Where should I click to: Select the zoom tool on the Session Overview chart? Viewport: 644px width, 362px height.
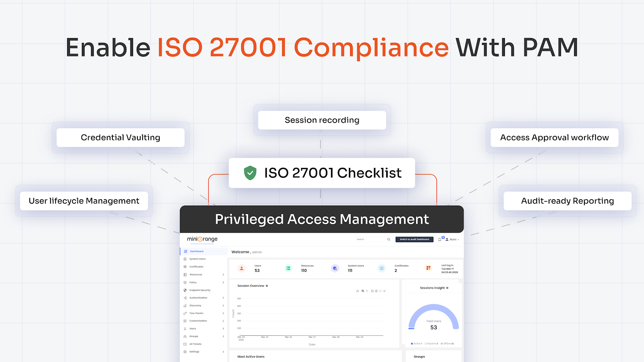[363, 291]
